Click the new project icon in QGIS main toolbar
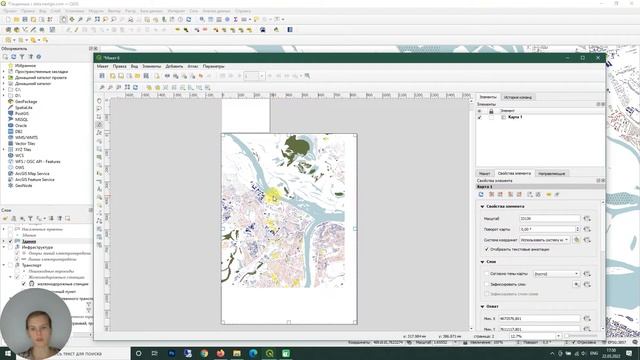 [x=8, y=19]
